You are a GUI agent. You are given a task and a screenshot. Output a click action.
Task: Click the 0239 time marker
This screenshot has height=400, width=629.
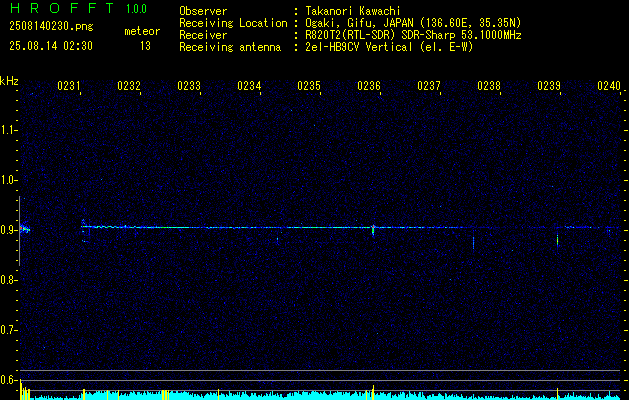click(549, 86)
